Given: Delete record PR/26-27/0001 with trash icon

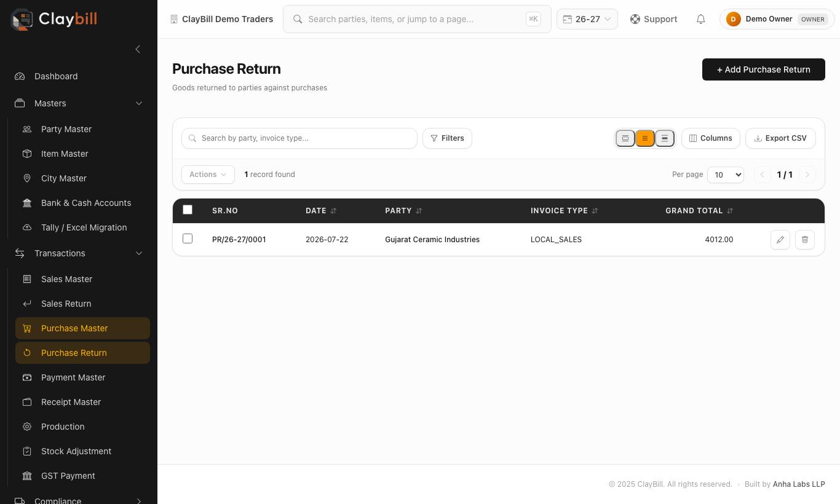Looking at the screenshot, I should (805, 240).
